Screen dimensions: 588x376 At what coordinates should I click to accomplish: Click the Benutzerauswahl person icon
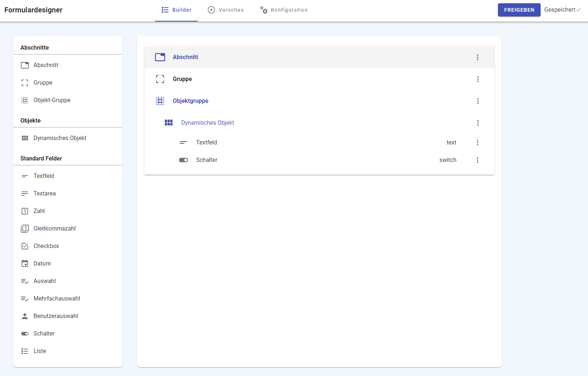(x=25, y=316)
